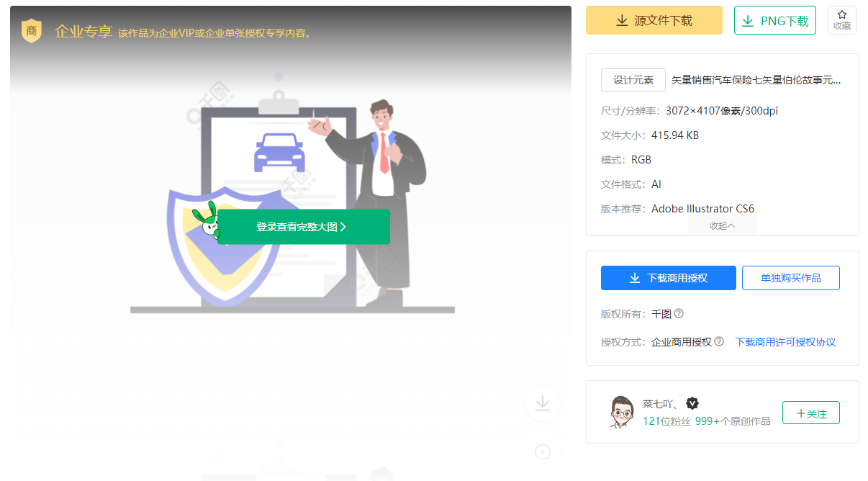This screenshot has height=481, width=868.
Task: Click question mark icon beside 千图
Action: pyautogui.click(x=679, y=314)
